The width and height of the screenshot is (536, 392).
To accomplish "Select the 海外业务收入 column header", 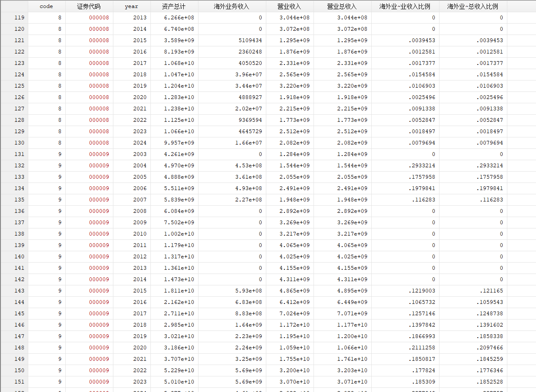I will coord(232,6).
